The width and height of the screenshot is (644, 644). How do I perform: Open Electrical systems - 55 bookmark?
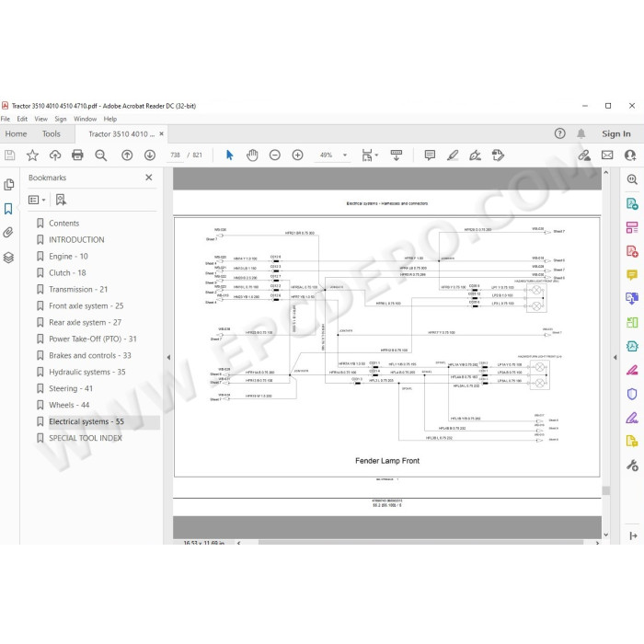(86, 421)
